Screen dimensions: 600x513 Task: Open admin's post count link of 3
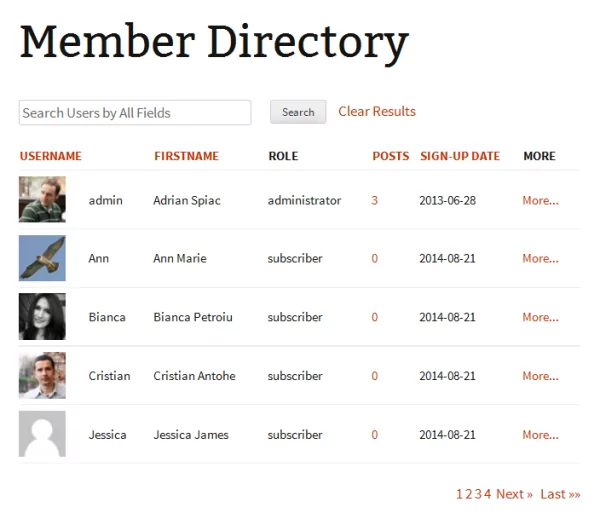375,200
